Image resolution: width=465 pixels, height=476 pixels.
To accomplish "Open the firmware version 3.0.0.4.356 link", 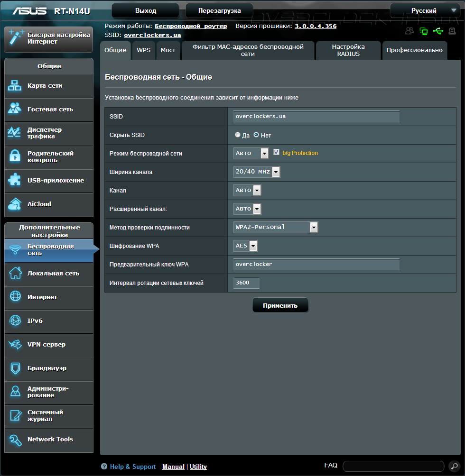I will [x=316, y=26].
